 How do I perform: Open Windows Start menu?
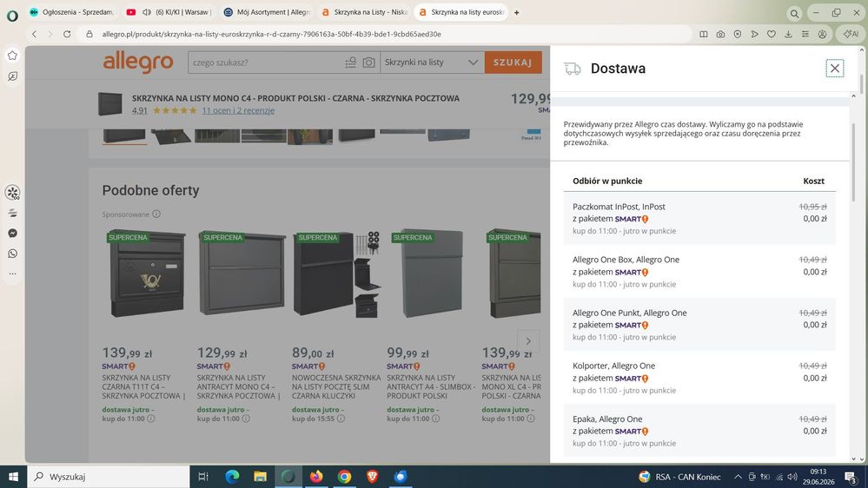[x=13, y=477]
